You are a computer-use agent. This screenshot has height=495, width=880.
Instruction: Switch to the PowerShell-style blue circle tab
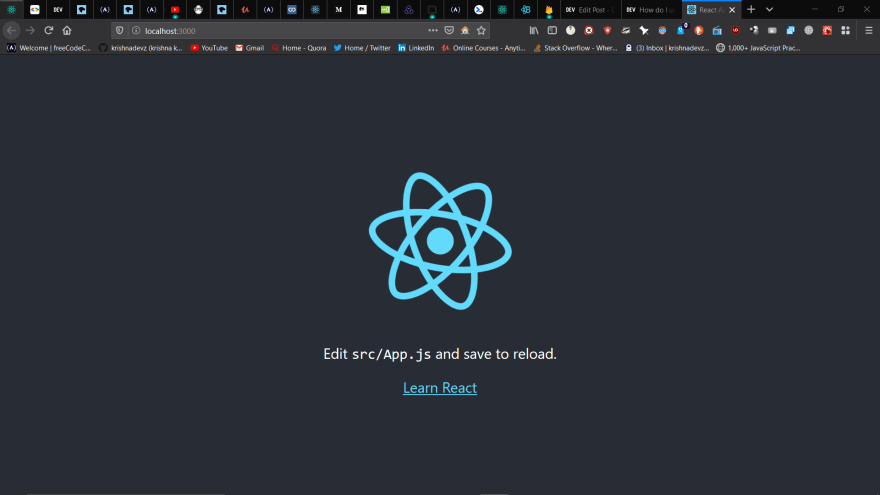point(479,10)
